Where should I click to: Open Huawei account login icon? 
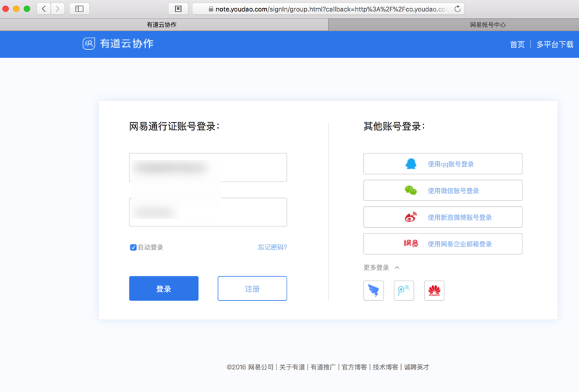pyautogui.click(x=434, y=291)
